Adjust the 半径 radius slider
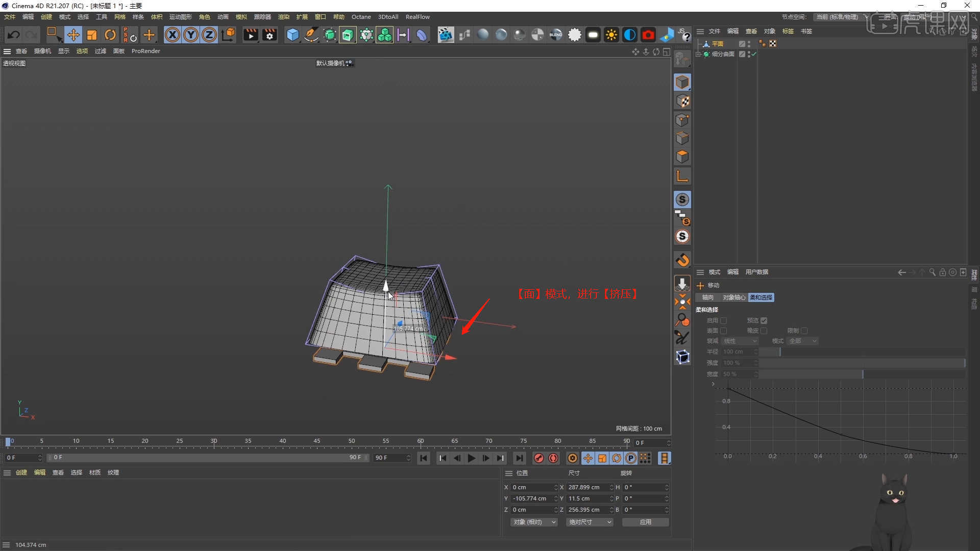The height and width of the screenshot is (551, 980). click(x=863, y=352)
